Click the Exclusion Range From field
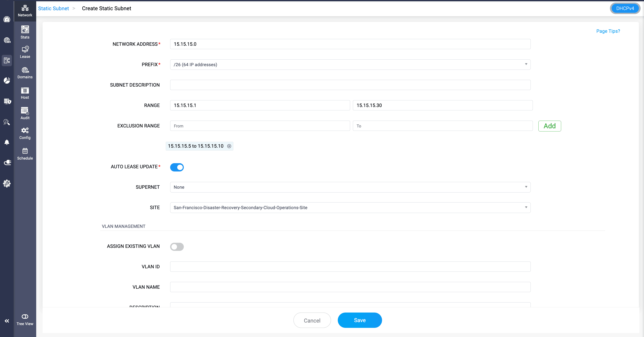 [260, 126]
